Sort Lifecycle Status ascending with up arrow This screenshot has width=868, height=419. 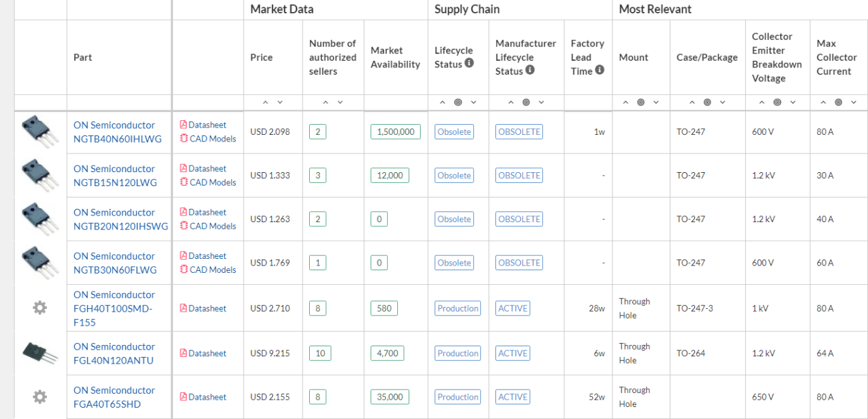pos(443,102)
